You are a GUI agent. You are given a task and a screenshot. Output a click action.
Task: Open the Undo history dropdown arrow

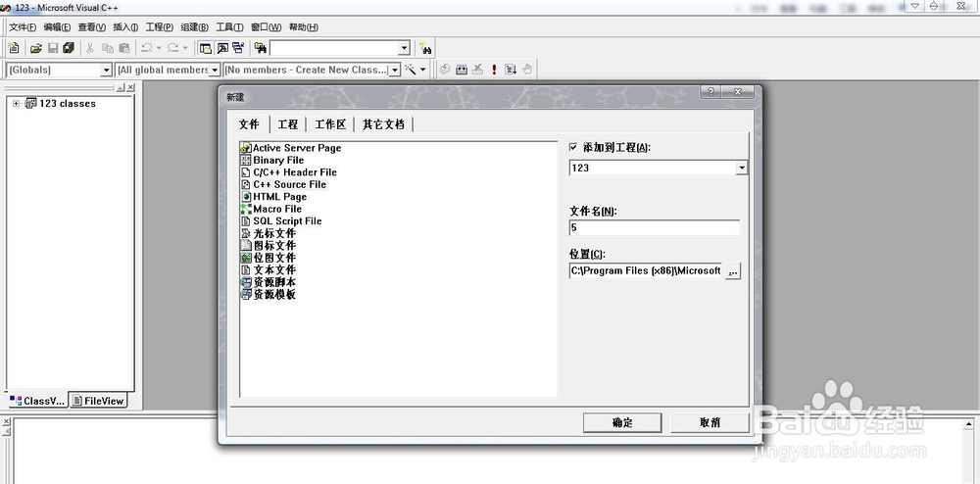tap(159, 48)
